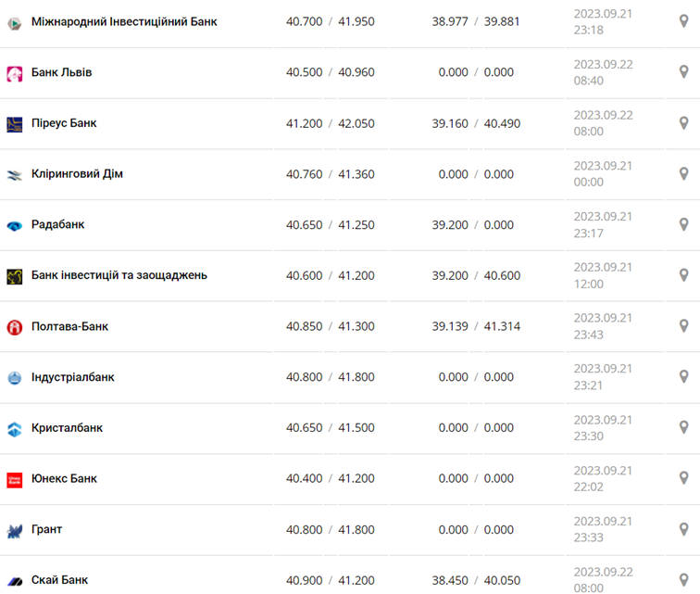Click the Скай Банк logo

(x=15, y=581)
